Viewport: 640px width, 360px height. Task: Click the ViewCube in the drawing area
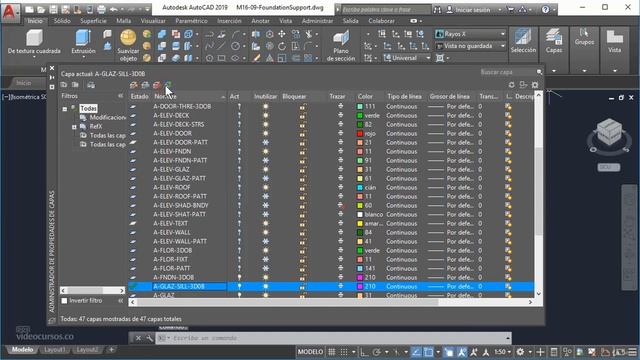click(609, 132)
